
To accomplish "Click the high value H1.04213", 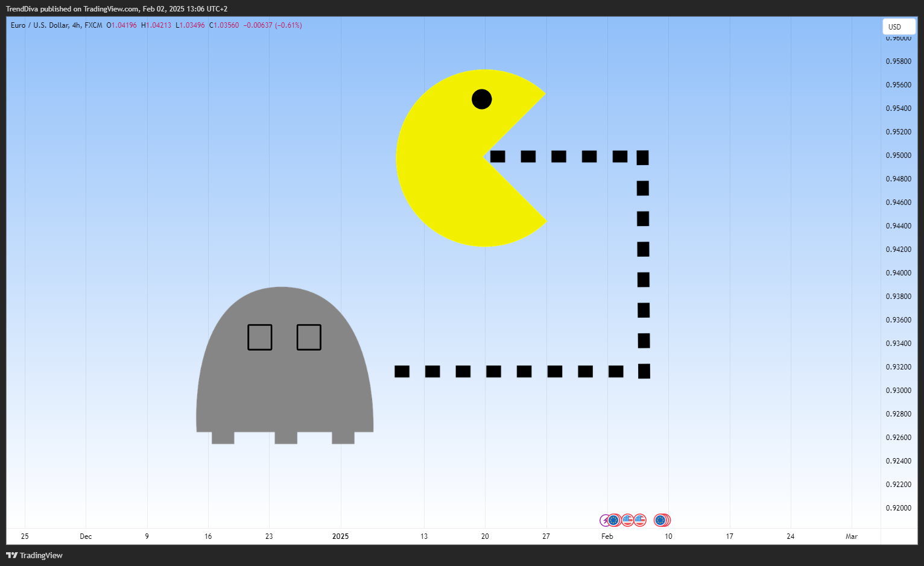I will (156, 25).
